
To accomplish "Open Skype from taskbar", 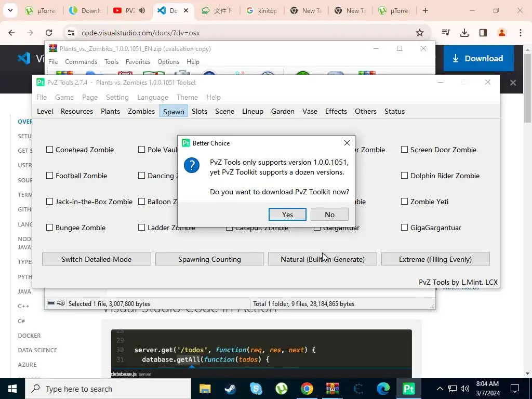I will 256,389.
